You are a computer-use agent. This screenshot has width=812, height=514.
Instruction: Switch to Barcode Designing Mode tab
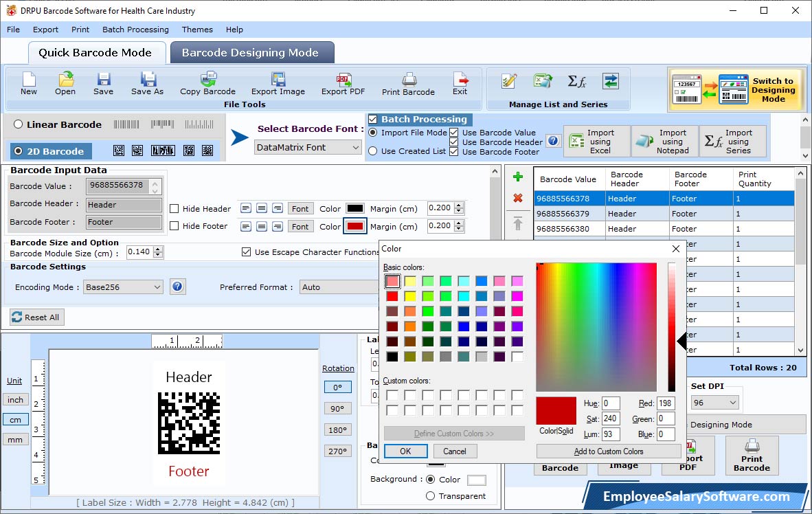(251, 52)
